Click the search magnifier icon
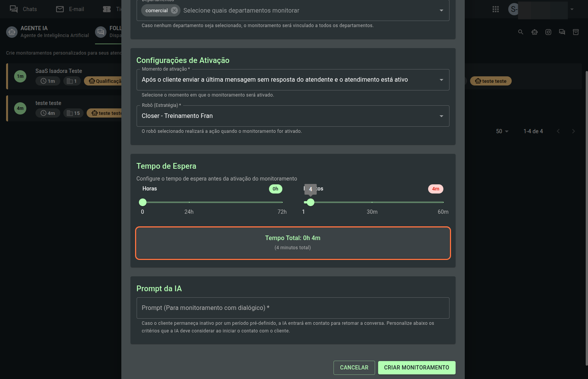 (x=520, y=32)
